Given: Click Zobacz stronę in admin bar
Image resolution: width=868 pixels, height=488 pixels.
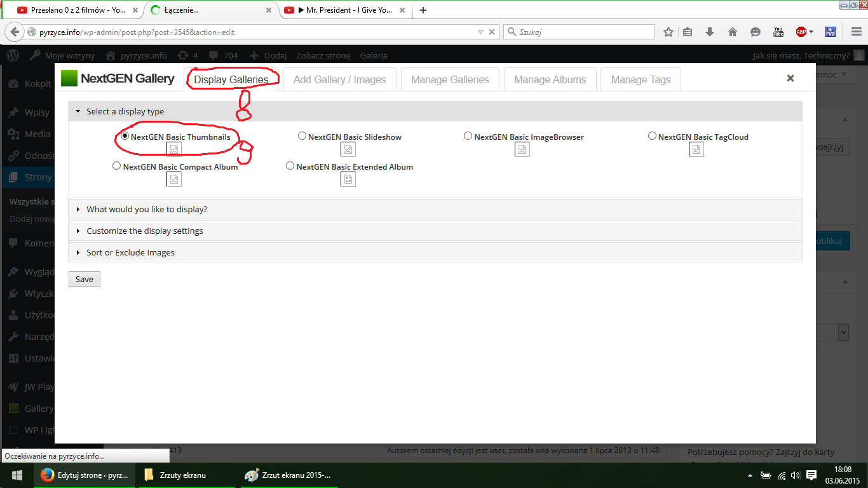Looking at the screenshot, I should click(x=323, y=56).
